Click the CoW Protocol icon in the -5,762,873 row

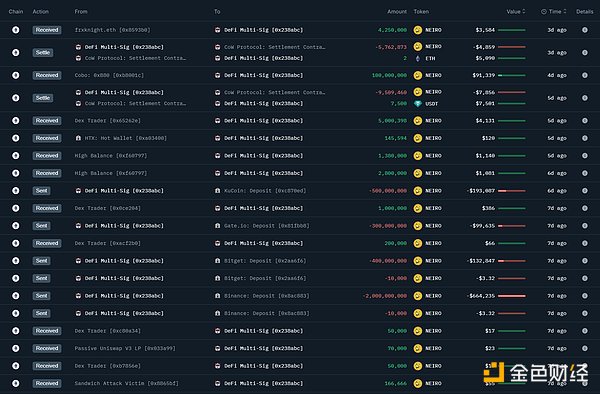pyautogui.click(x=217, y=47)
